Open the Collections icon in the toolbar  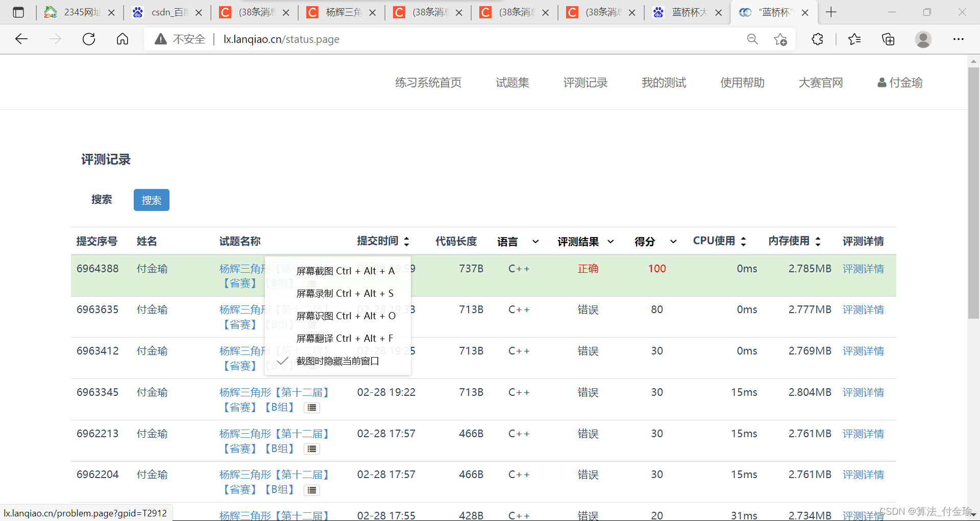888,39
